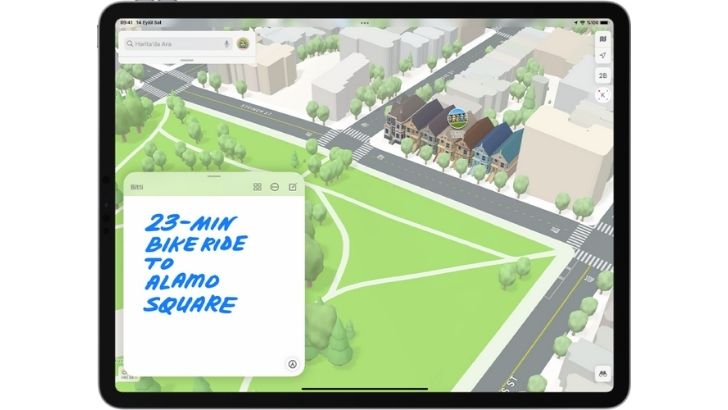
Task: Open the user profile avatar
Action: tap(245, 41)
